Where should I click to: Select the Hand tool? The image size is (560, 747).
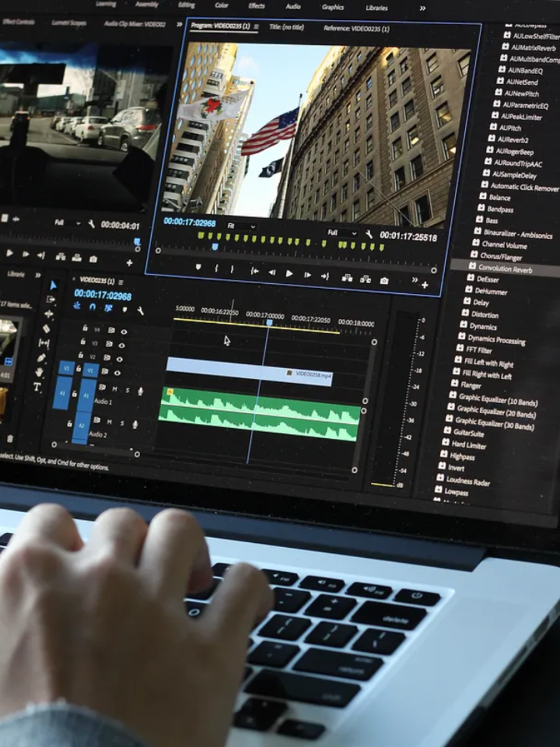click(39, 372)
